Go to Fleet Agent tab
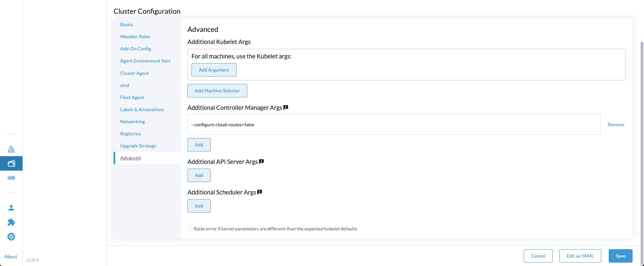 [132, 97]
